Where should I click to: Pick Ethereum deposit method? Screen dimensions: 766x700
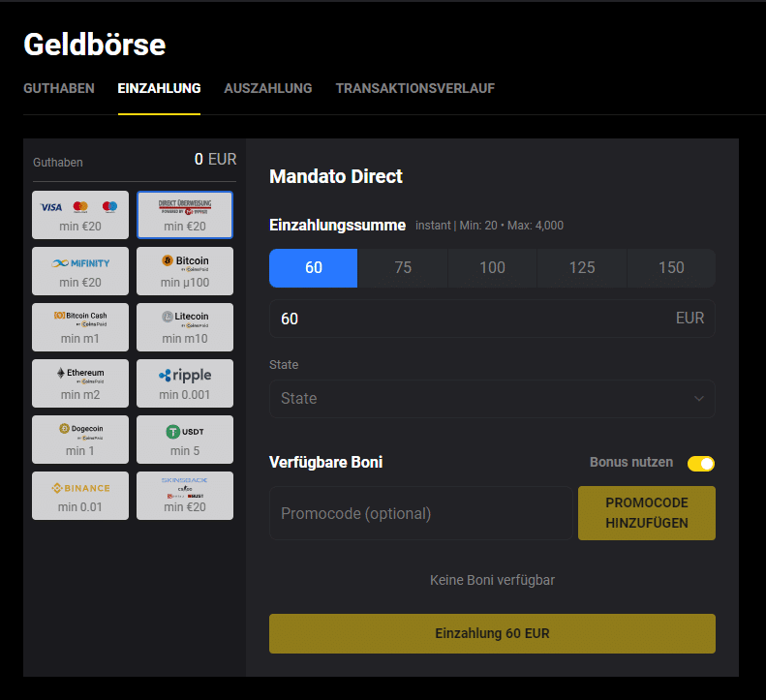[x=80, y=383]
